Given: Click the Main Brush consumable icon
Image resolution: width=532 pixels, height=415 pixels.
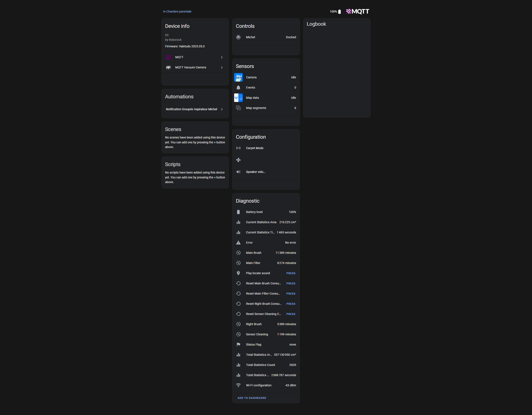Looking at the screenshot, I should click(x=238, y=253).
